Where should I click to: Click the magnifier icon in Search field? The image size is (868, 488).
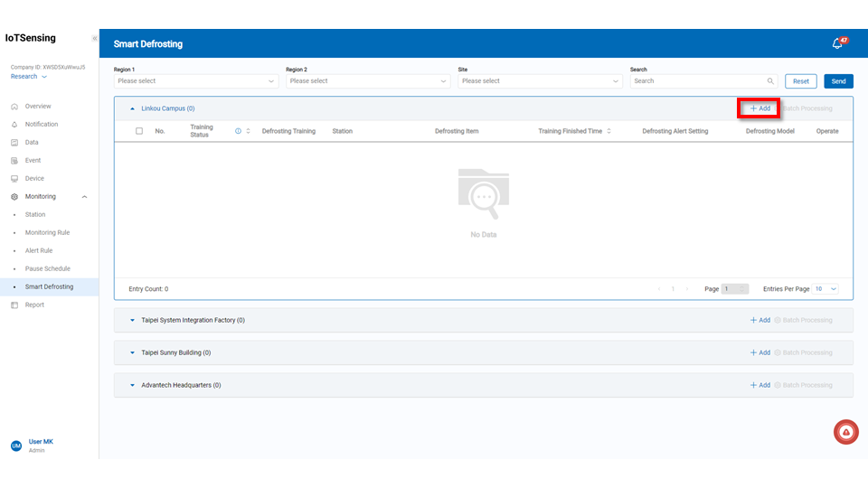(770, 81)
